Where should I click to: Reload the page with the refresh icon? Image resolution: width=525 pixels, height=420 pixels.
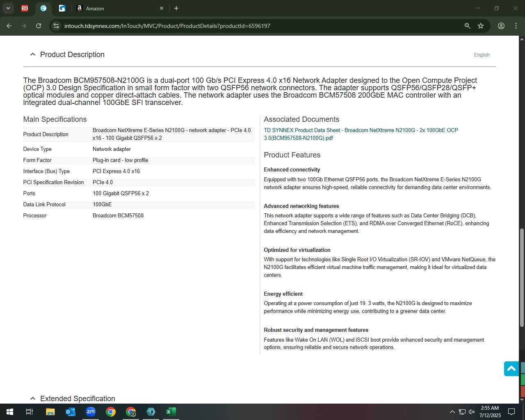pyautogui.click(x=39, y=26)
